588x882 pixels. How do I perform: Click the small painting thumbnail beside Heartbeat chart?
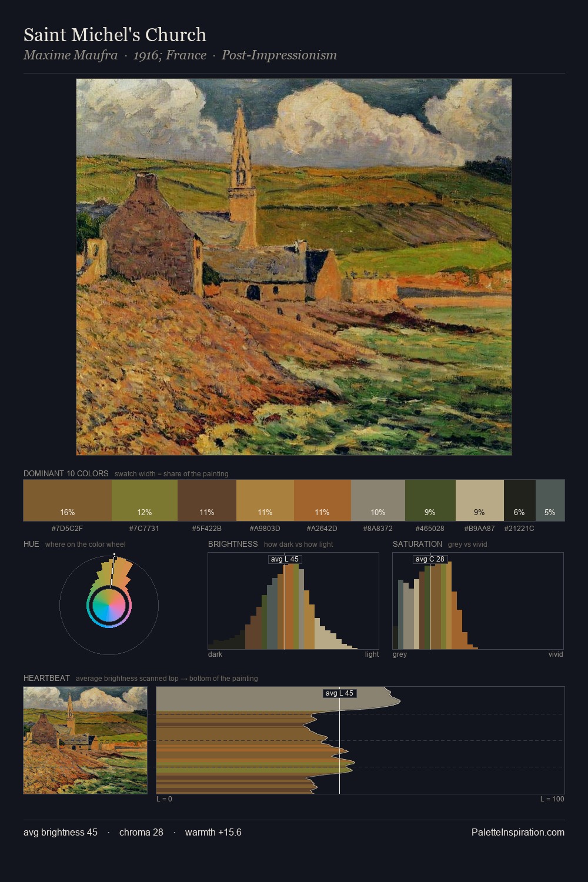pyautogui.click(x=85, y=740)
